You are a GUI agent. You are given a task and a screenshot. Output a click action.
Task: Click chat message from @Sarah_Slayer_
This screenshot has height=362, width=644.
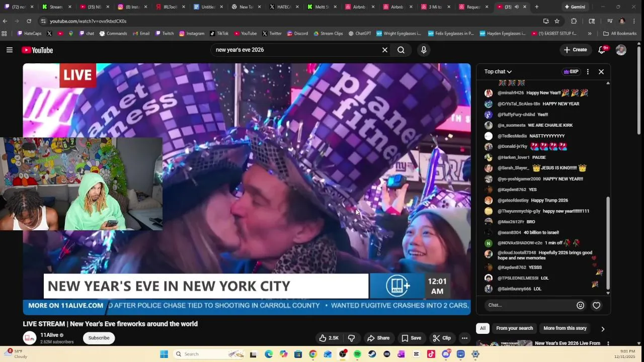(x=542, y=168)
